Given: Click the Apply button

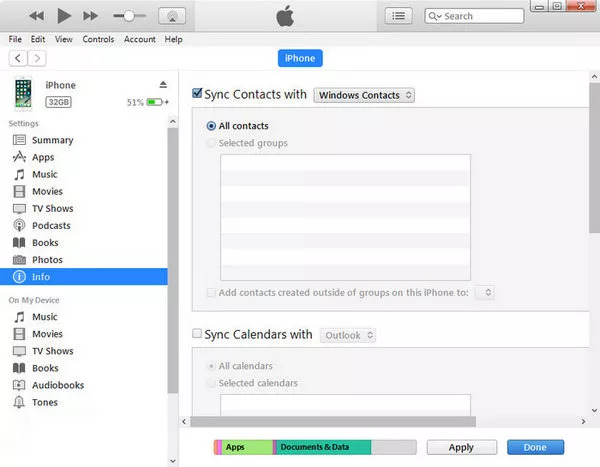Looking at the screenshot, I should 461,447.
